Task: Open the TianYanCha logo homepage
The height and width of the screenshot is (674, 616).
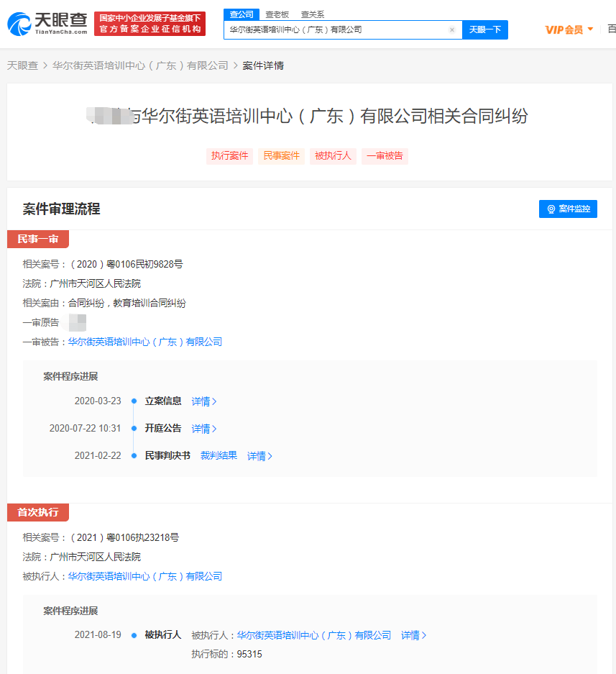Action: tap(47, 24)
